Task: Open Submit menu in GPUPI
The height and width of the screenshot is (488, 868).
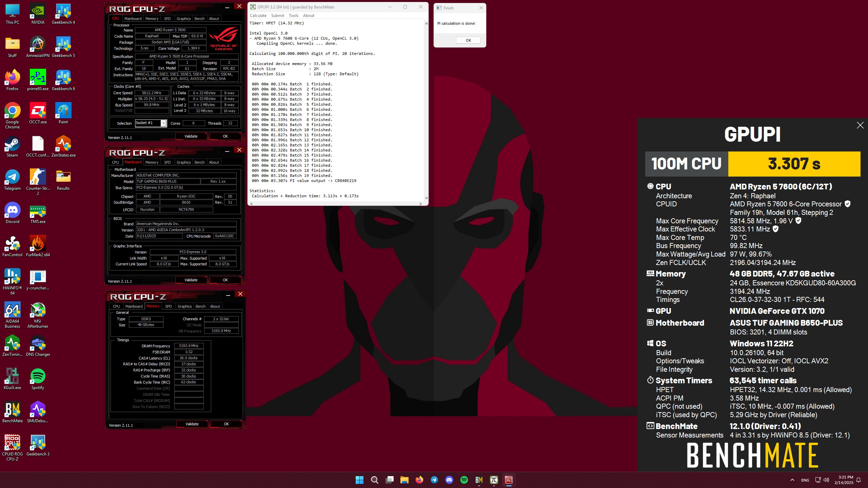Action: click(x=277, y=16)
